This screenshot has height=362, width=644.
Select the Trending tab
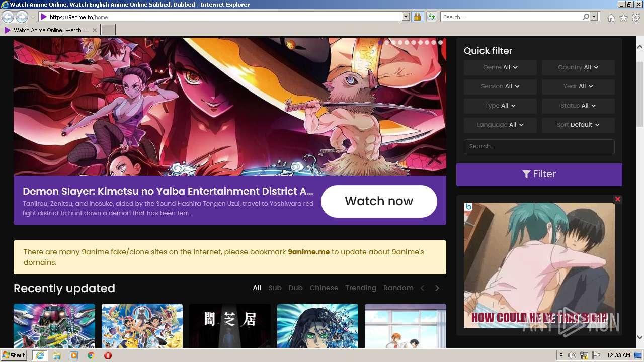coord(361,288)
